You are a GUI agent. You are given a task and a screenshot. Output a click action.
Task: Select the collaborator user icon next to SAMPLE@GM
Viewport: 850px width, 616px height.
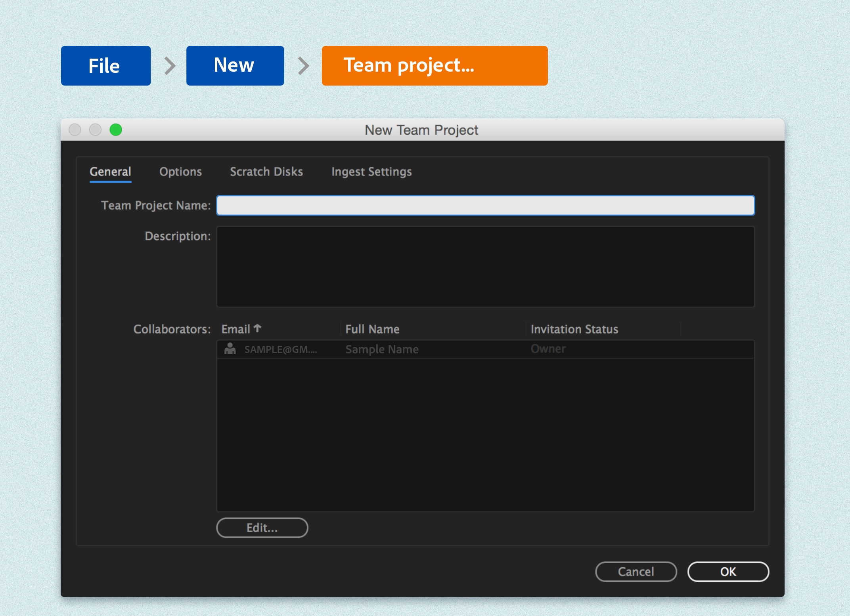point(230,349)
